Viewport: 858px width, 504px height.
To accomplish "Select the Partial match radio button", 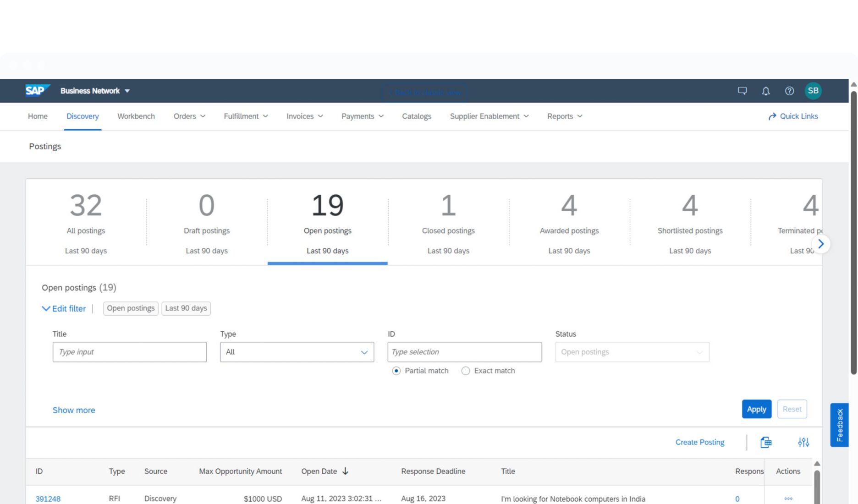I will 396,371.
